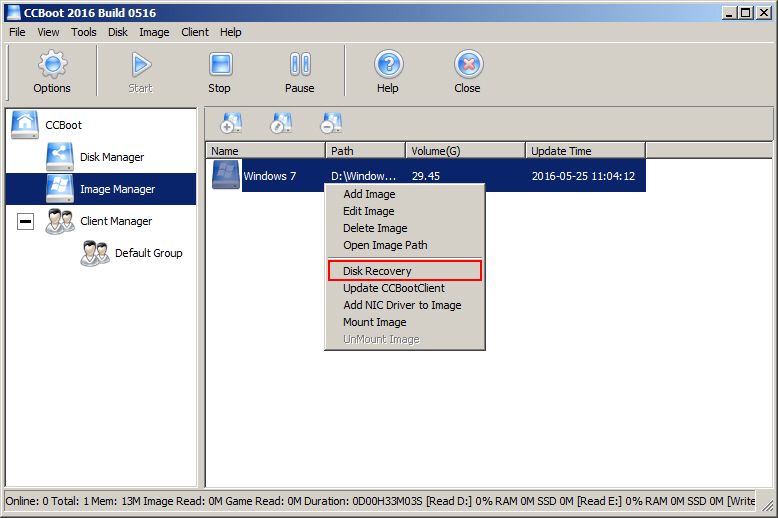The image size is (778, 518).
Task: Click the disabled UnMount Image entry
Action: click(x=404, y=339)
